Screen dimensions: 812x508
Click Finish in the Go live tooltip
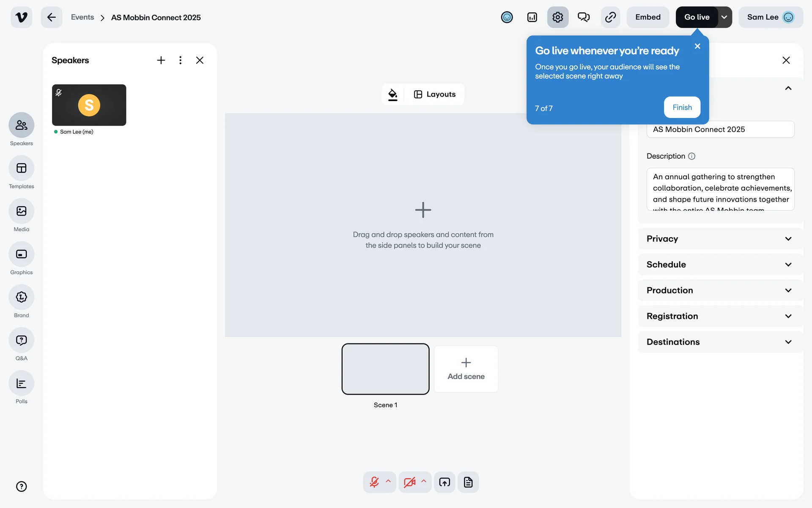682,108
